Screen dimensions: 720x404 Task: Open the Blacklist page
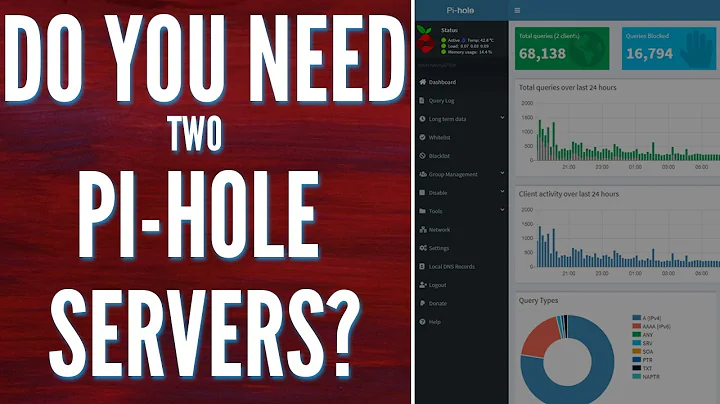pos(434,156)
